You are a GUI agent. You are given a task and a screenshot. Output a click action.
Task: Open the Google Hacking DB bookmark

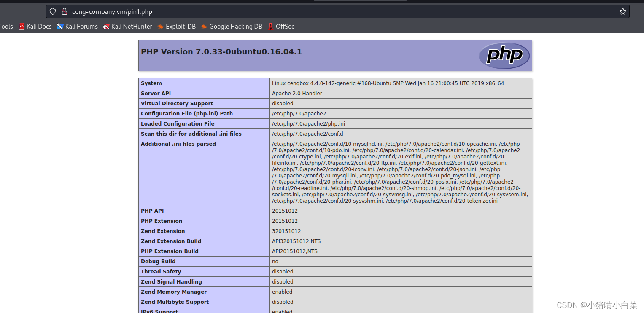[x=232, y=27]
